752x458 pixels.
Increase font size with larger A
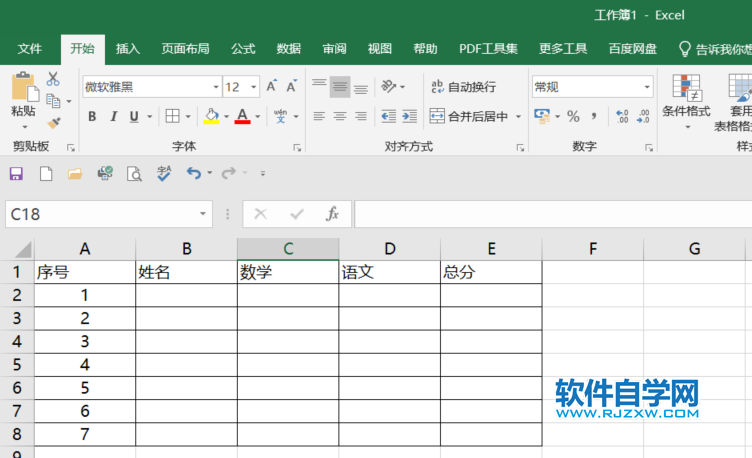point(271,86)
